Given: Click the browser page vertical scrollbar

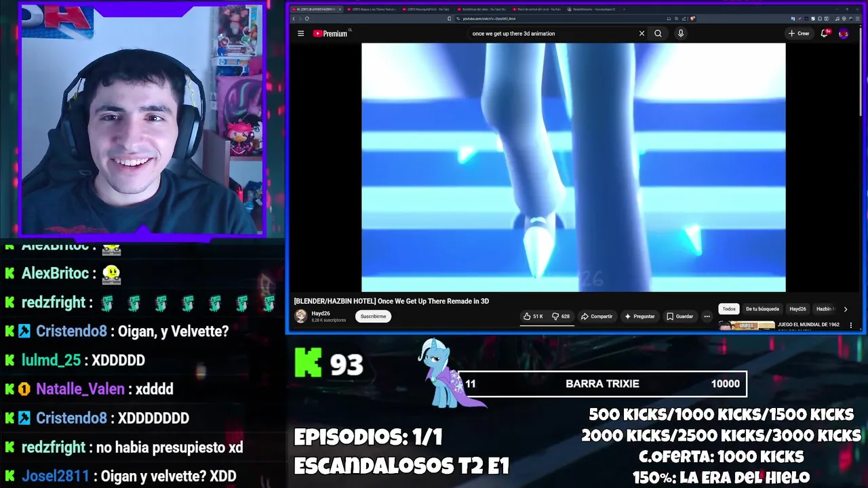Looking at the screenshot, I should click(860, 71).
